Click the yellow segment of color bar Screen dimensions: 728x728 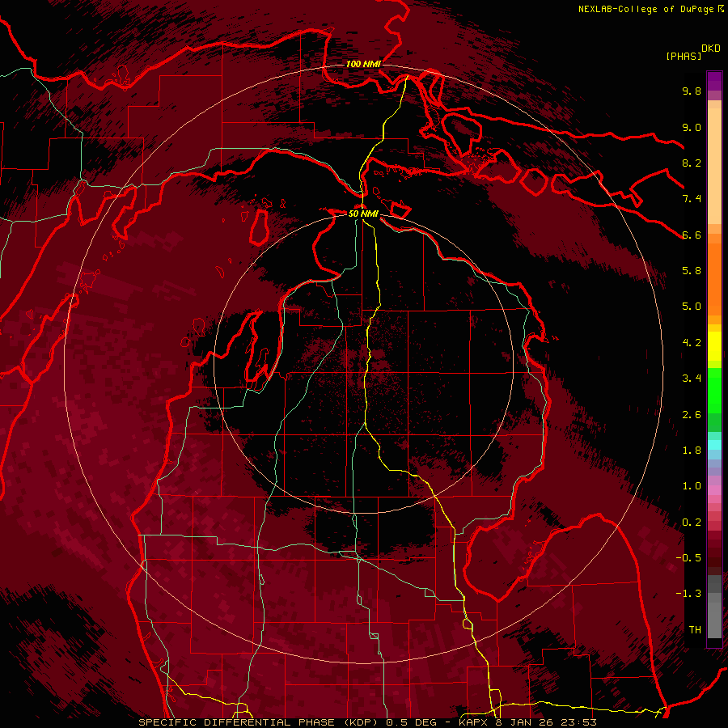(714, 346)
